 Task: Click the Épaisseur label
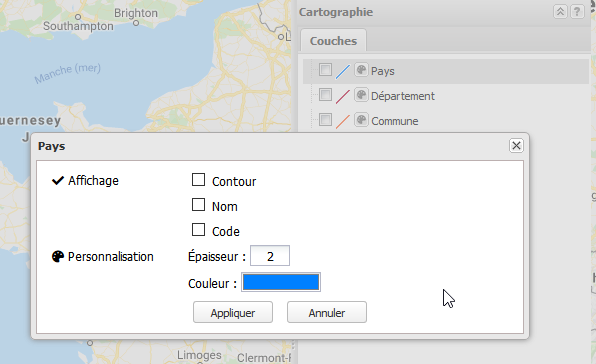pos(217,256)
